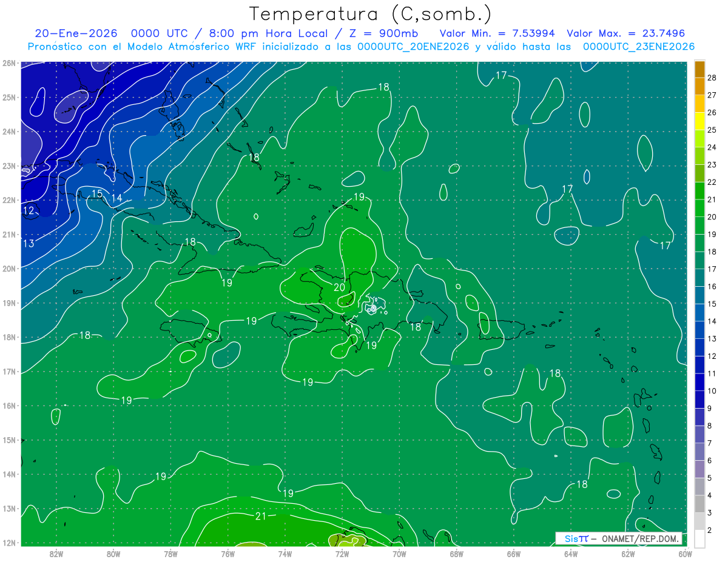
Task: Click the '0000UTC_23ENE2026' valid-until timestamp
Action: tap(639, 47)
